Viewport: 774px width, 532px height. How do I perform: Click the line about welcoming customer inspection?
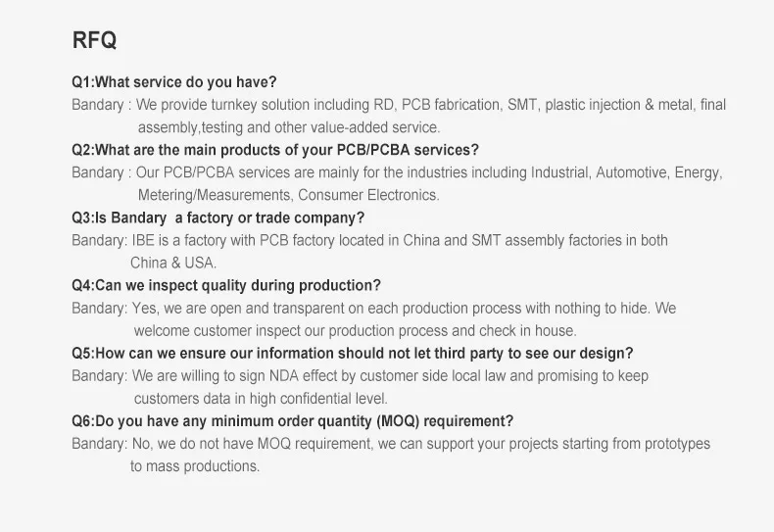point(355,331)
